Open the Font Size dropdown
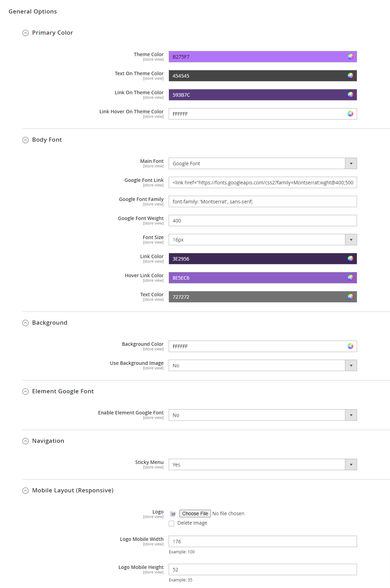 [x=263, y=240]
